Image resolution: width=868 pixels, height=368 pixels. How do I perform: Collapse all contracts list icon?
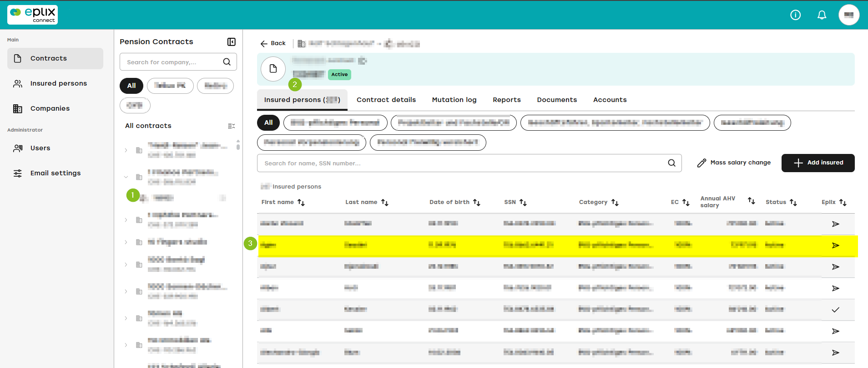[231, 126]
